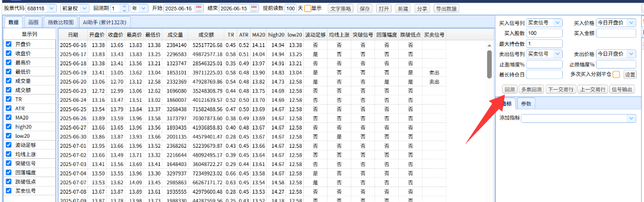Click the 分享 button
This screenshot has width=644, height=202.
pyautogui.click(x=421, y=9)
